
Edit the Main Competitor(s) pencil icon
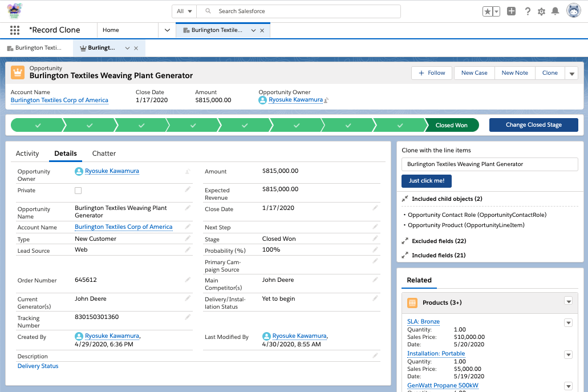(x=375, y=280)
